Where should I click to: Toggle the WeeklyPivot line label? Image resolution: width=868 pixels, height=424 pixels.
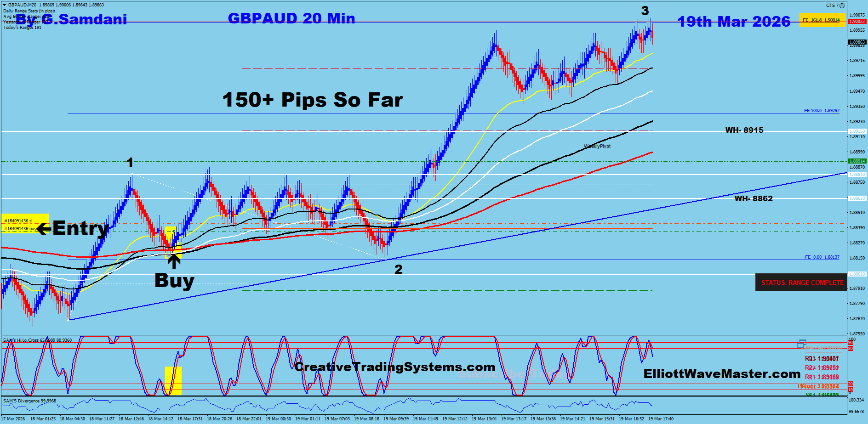click(598, 146)
